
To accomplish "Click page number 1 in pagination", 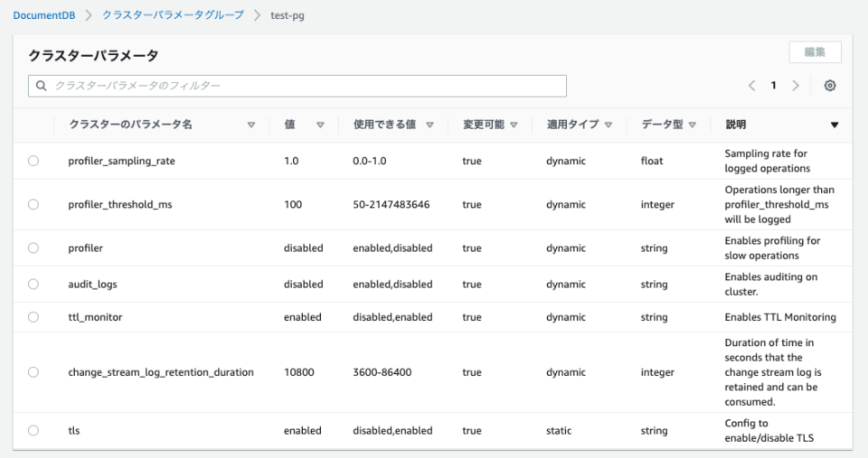I will (773, 85).
